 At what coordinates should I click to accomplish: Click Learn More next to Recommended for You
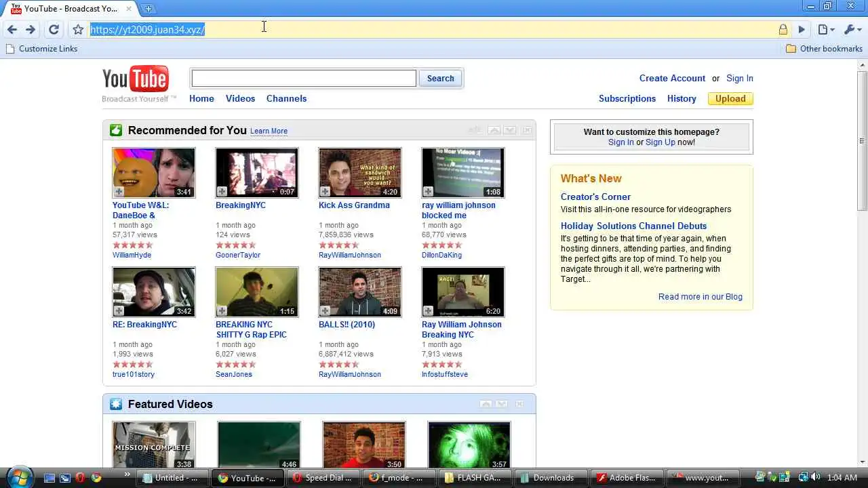pyautogui.click(x=269, y=131)
